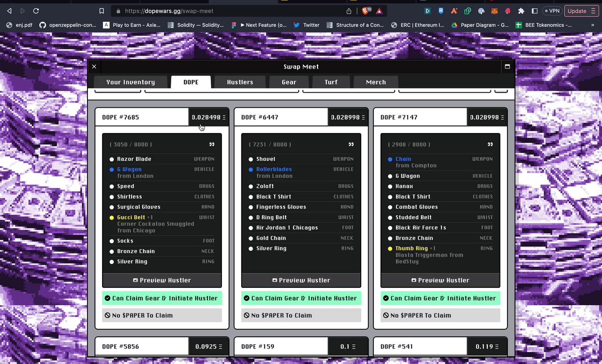Open the pink strawberry extension icon
The width and height of the screenshot is (602, 364).
point(507,11)
